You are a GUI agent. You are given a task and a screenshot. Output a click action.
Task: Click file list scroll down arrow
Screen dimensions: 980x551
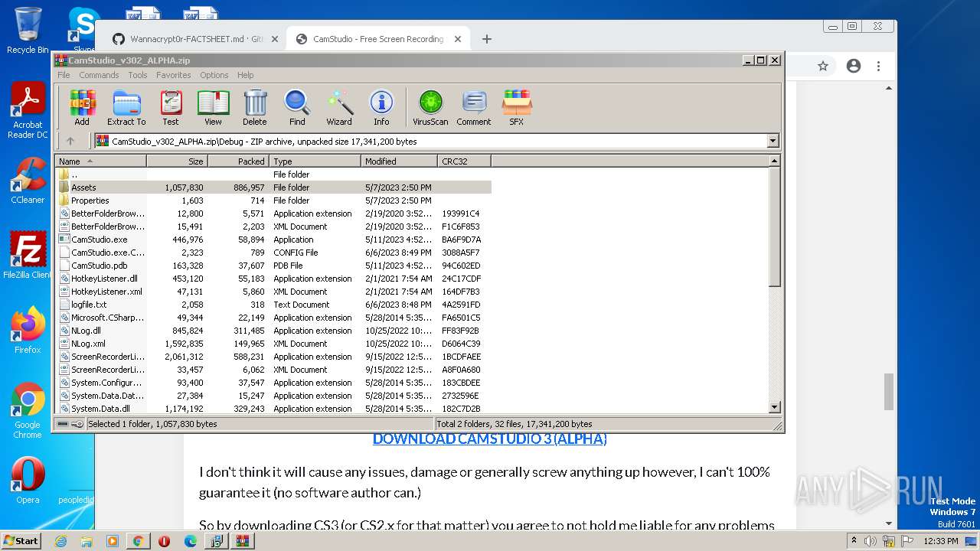(774, 407)
